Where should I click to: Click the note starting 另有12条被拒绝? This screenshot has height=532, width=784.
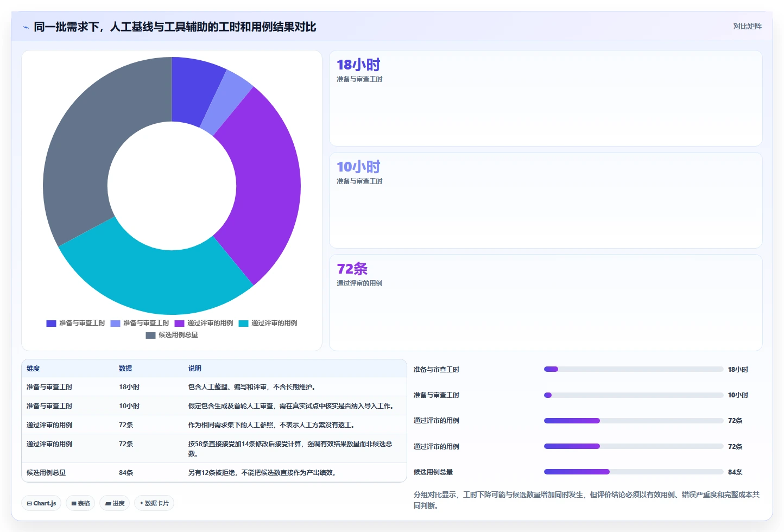(263, 473)
